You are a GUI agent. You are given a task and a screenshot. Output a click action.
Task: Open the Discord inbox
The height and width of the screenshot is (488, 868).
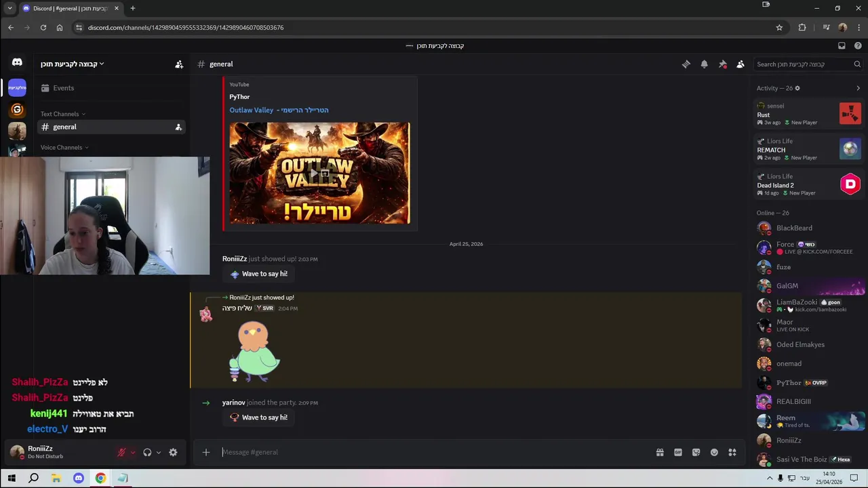[842, 46]
